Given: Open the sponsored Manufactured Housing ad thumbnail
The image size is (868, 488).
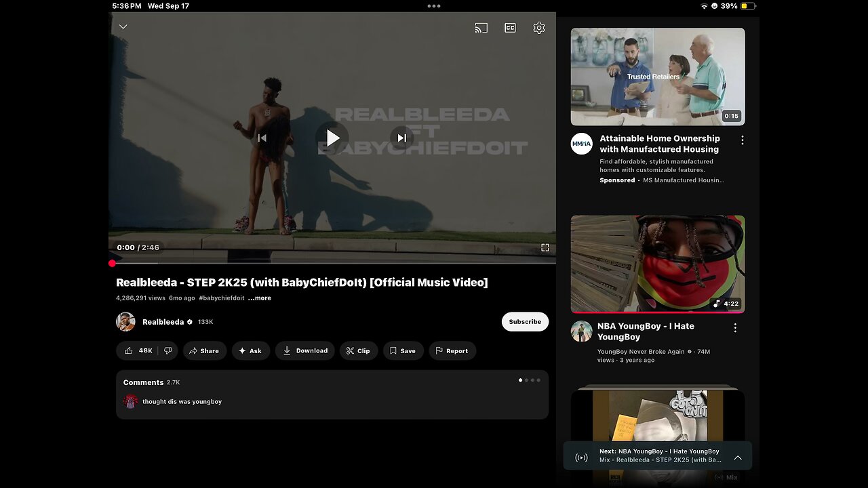Looking at the screenshot, I should (658, 77).
